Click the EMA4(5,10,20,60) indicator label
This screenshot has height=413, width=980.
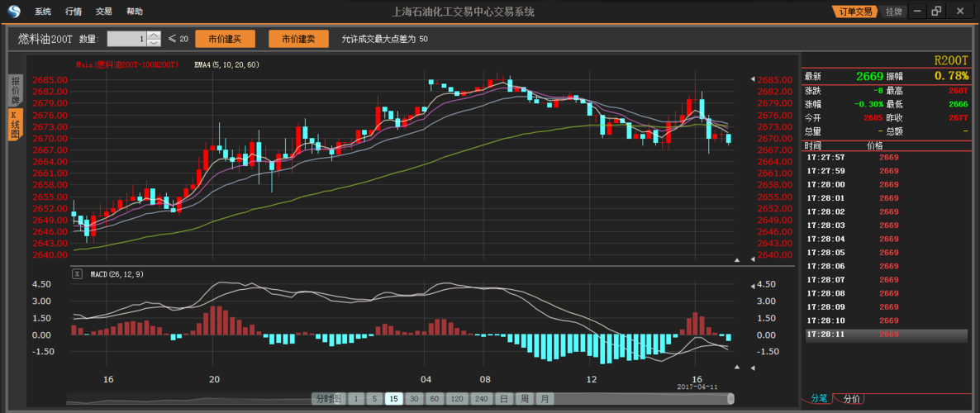[226, 64]
